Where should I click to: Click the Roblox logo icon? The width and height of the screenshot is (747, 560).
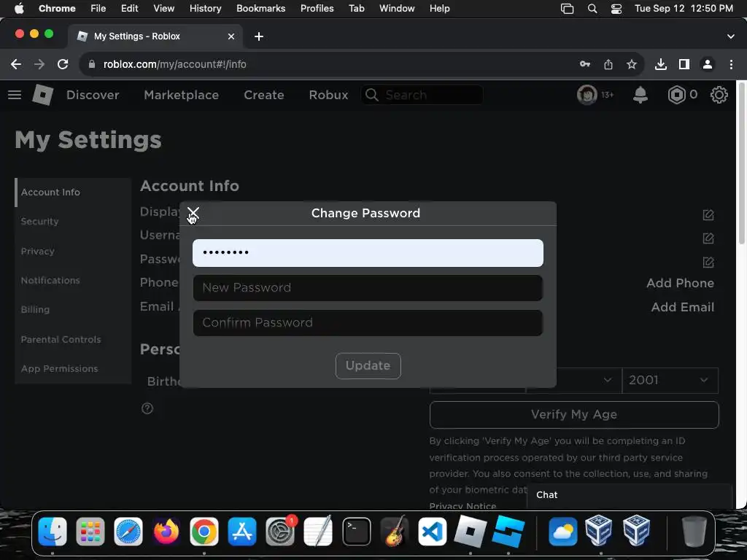coord(43,95)
